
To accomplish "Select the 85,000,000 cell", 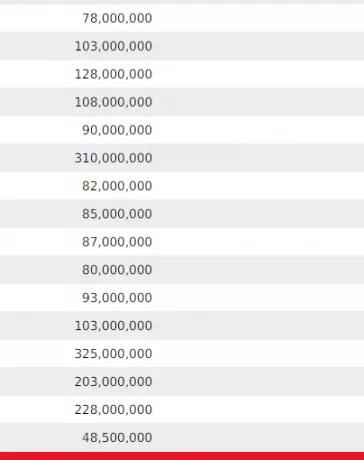I will click(x=117, y=214).
